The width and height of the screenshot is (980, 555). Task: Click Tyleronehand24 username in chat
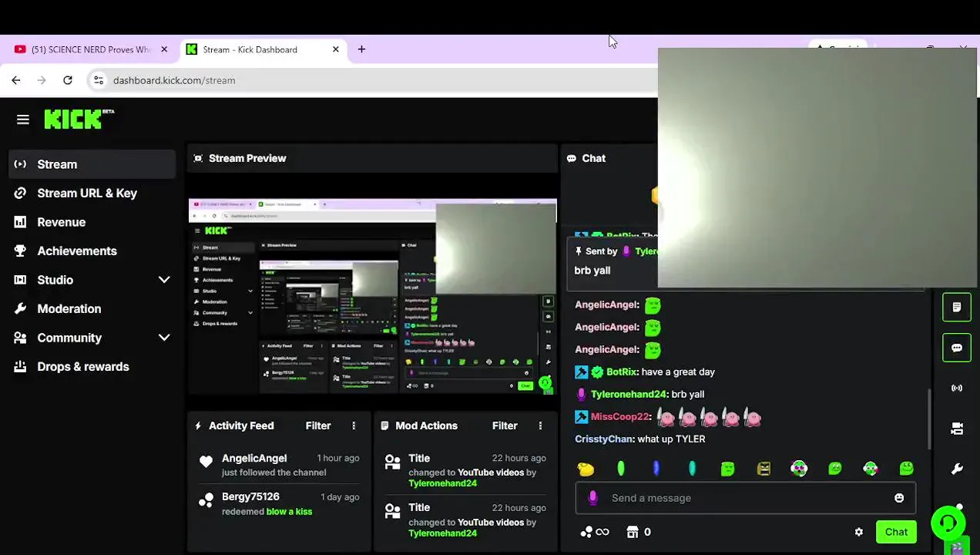coord(628,394)
